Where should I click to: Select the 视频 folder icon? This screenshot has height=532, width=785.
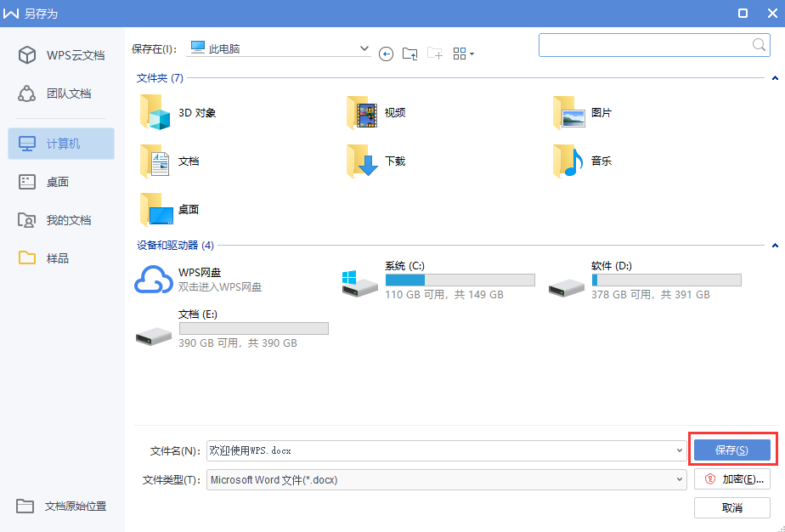tap(361, 113)
